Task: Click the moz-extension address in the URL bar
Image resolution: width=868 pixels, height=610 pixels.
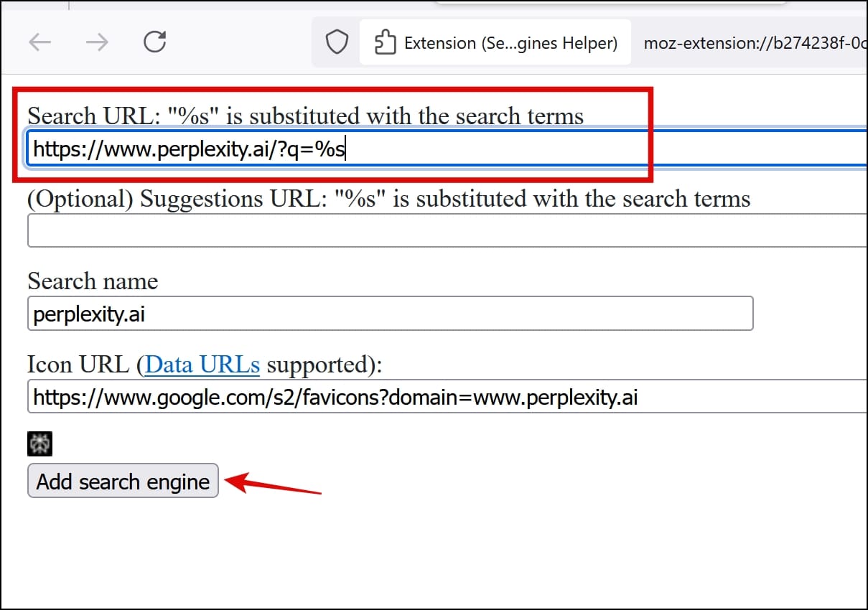Action: 755,43
